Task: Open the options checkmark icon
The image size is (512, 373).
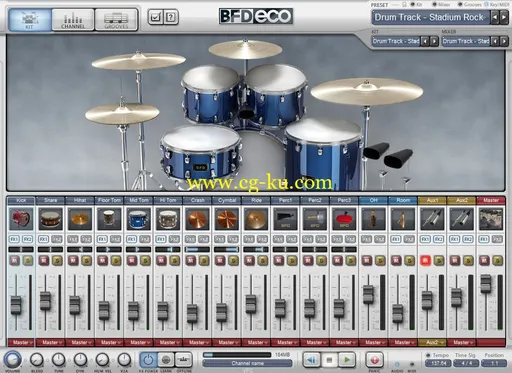Action: click(x=155, y=17)
